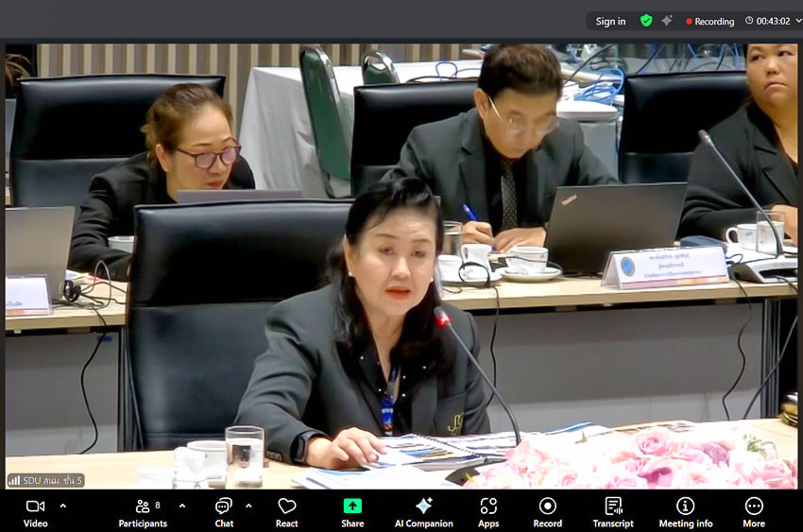The height and width of the screenshot is (532, 803).
Task: Click the red Recording indicator
Action: [710, 22]
